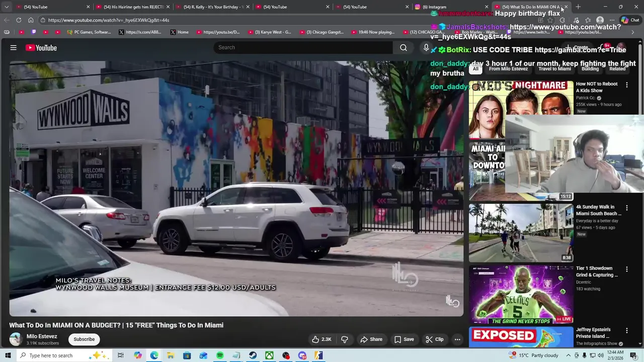
Task: Open Spotify from the taskbar
Action: tap(220, 355)
